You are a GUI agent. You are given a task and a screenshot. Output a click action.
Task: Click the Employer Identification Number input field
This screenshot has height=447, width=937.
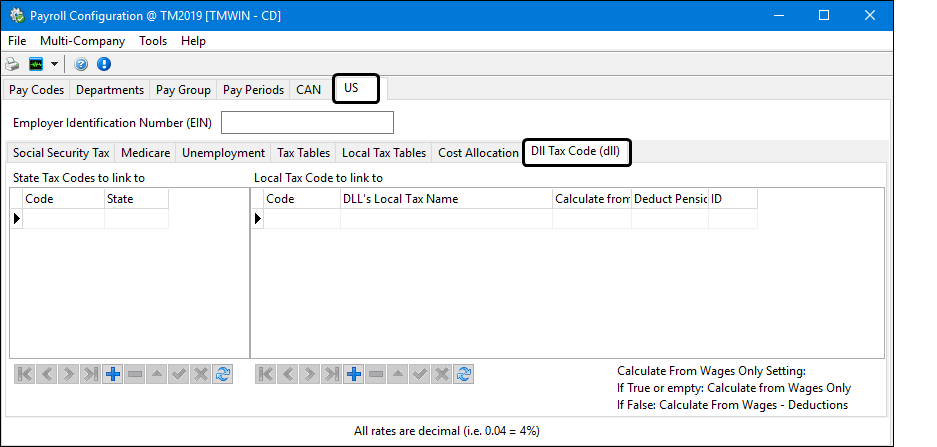point(307,123)
